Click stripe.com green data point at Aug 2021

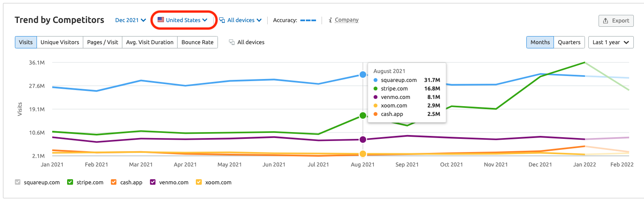[363, 116]
